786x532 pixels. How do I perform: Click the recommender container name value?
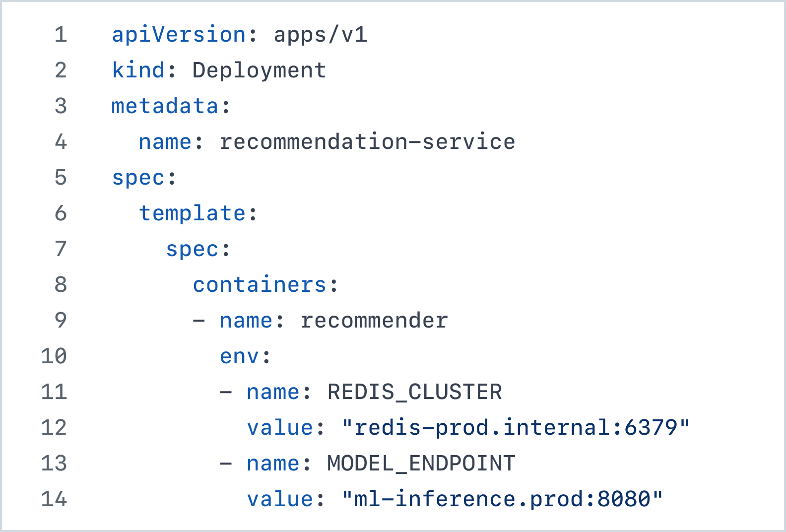point(374,321)
